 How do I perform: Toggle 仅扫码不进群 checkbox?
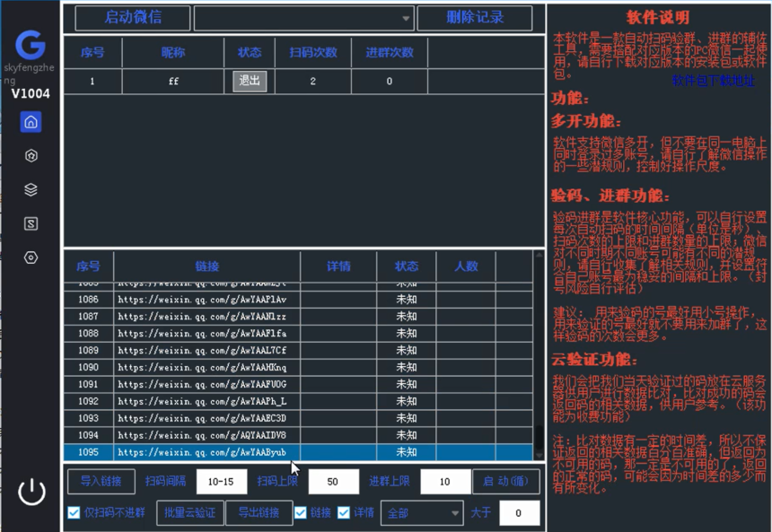(x=74, y=513)
